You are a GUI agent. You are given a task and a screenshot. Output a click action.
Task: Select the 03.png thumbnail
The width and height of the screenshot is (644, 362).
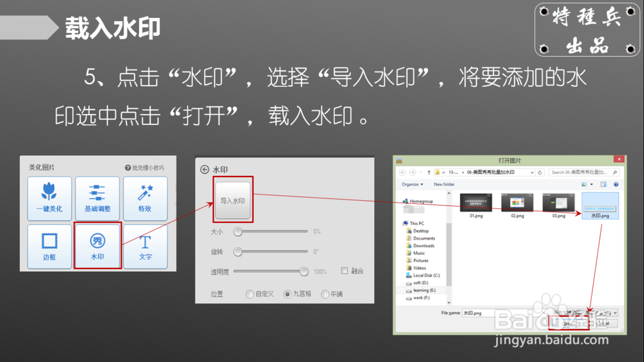558,206
